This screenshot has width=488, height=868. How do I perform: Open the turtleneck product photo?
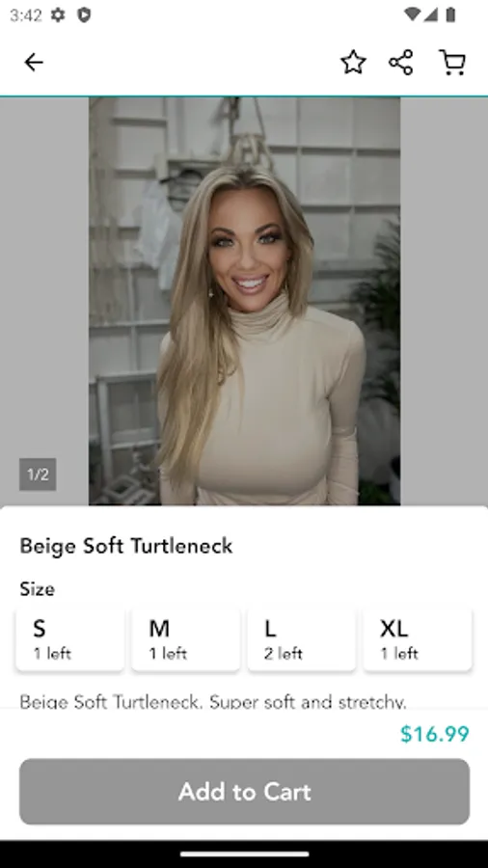pos(245,301)
